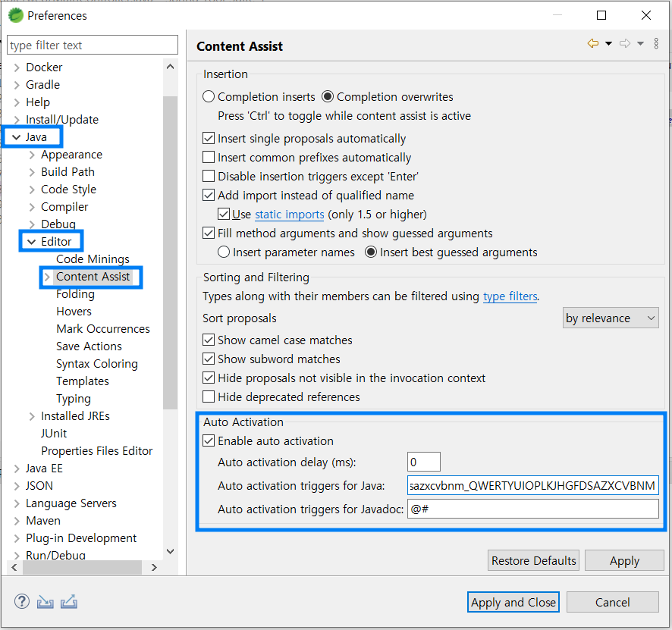The image size is (672, 630).
Task: Toggle Insert single proposals automatically
Action: 209,138
